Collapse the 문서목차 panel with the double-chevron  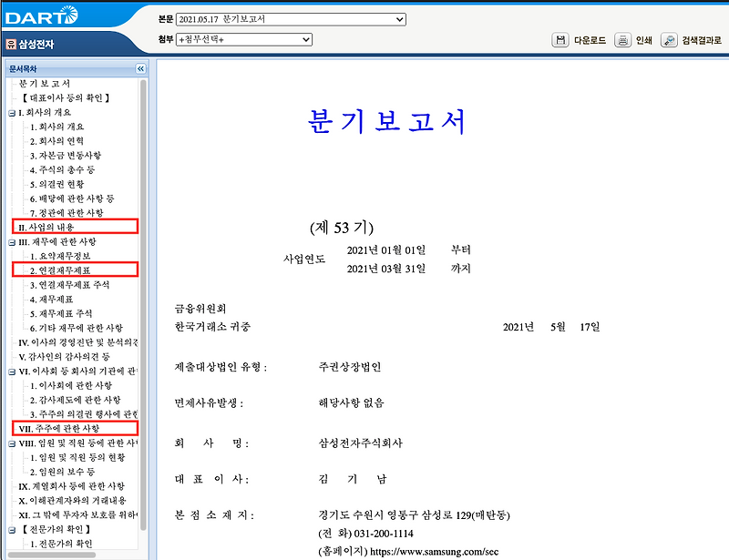click(140, 69)
